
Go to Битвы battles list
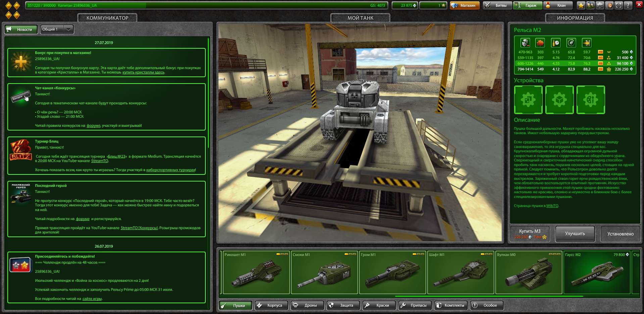tap(497, 5)
